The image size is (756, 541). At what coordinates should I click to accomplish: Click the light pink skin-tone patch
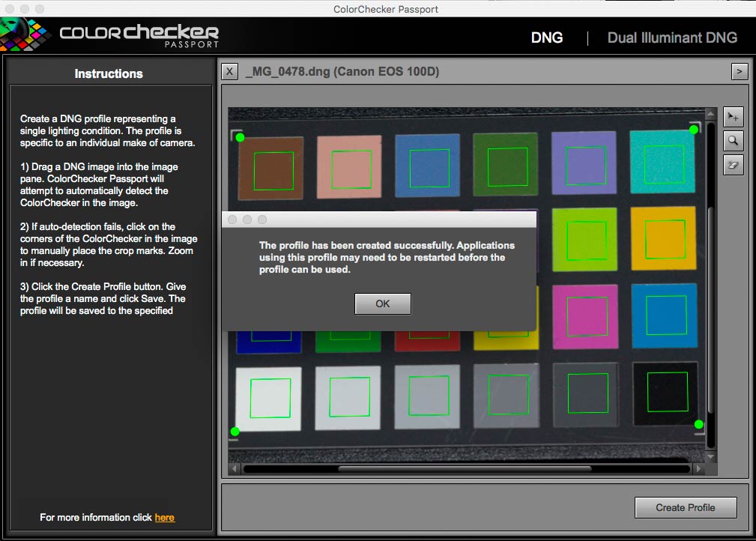tap(349, 167)
